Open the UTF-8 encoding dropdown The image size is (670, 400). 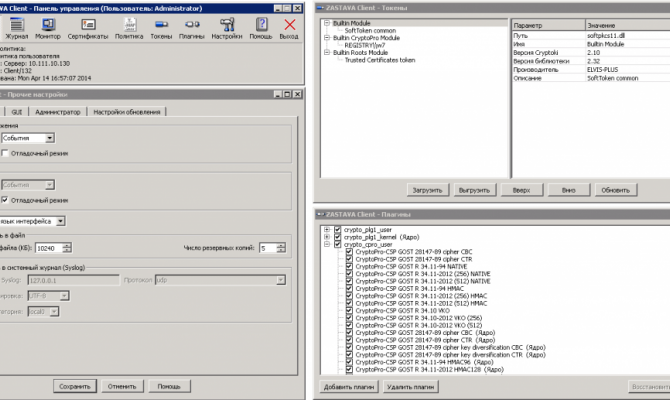click(x=48, y=296)
